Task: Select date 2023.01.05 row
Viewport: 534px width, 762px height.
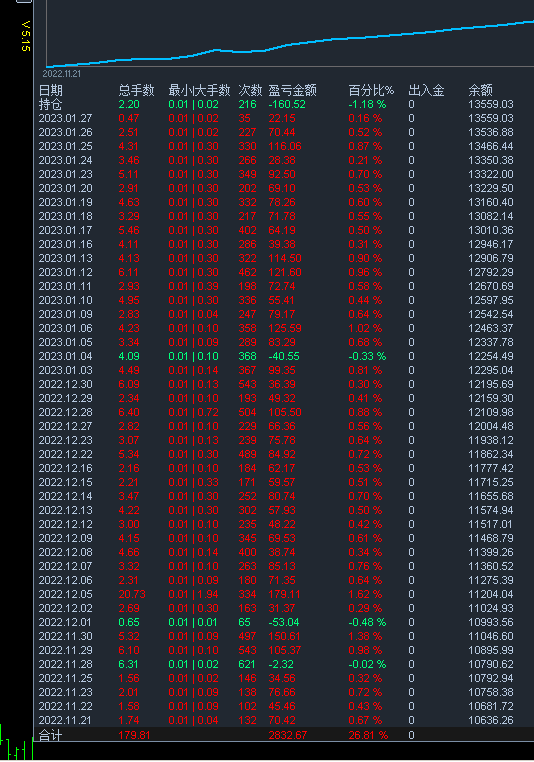Action: pyautogui.click(x=66, y=343)
